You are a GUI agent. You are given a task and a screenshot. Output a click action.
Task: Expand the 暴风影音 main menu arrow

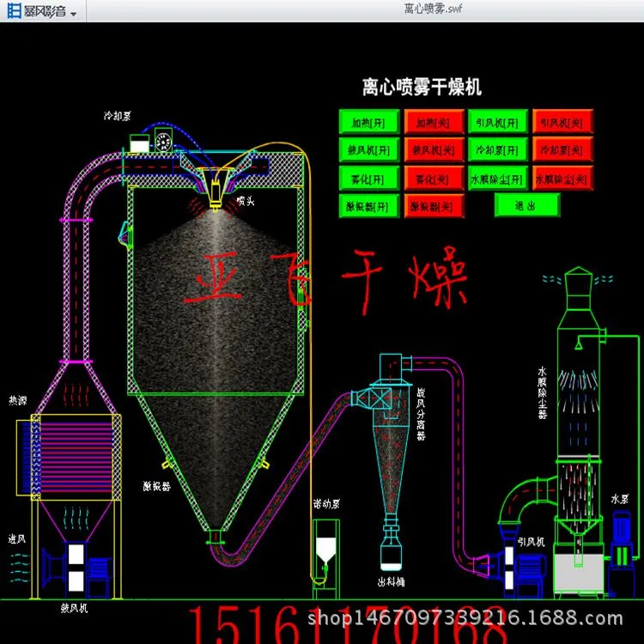74,14
